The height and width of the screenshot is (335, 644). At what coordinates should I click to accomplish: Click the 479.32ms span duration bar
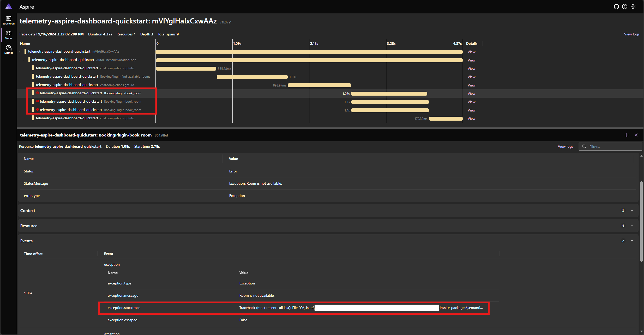click(x=446, y=119)
